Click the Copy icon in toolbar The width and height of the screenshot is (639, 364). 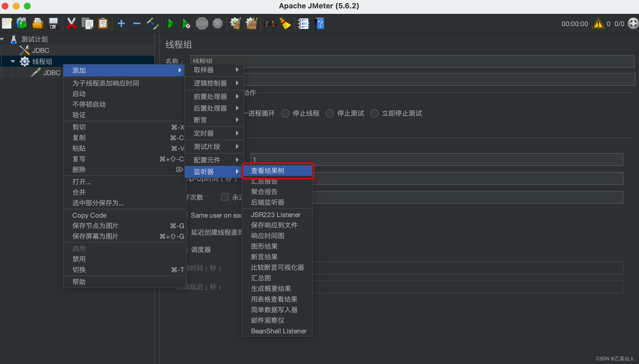tap(87, 24)
